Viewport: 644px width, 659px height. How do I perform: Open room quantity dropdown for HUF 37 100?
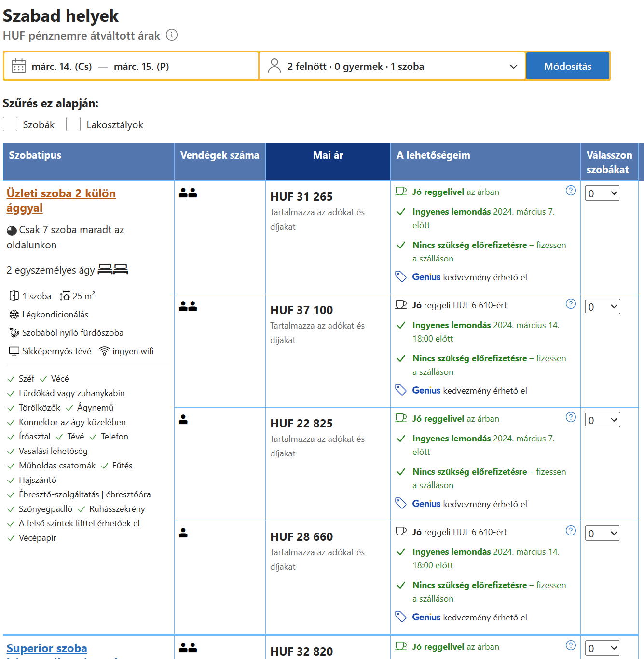603,307
